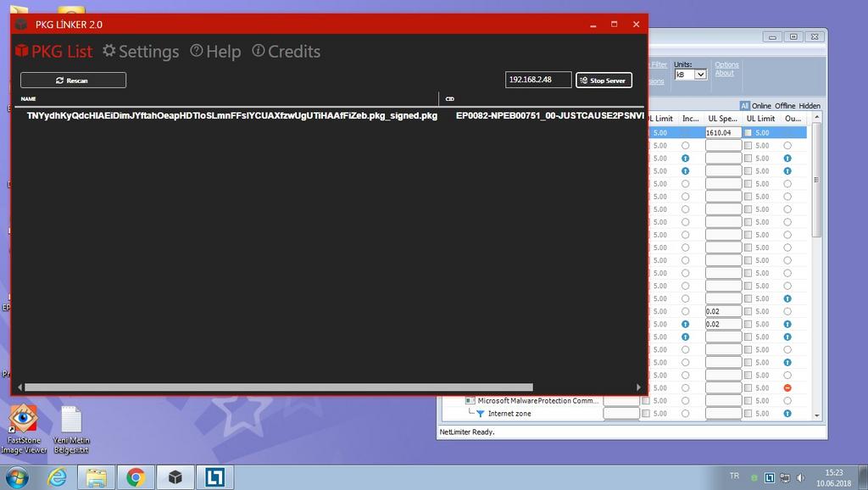This screenshot has width=868, height=490.
Task: Toggle outgoing radio for Microsoft MalwareProtection row
Action: 787,401
